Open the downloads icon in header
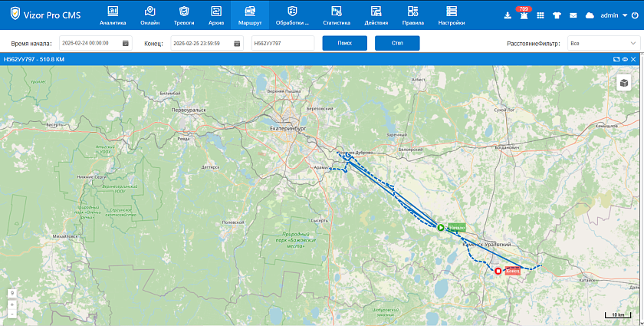Image resolution: width=644 pixels, height=326 pixels. pyautogui.click(x=508, y=15)
